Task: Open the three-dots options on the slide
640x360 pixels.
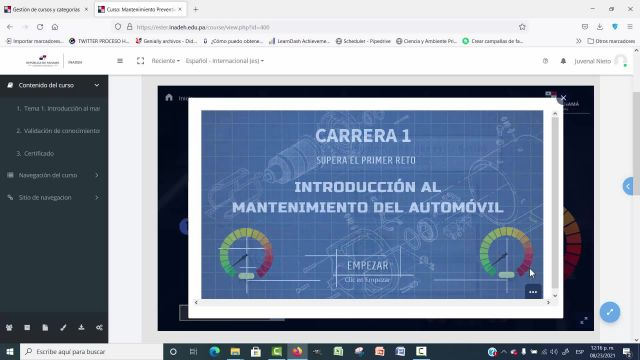Action: [533, 292]
